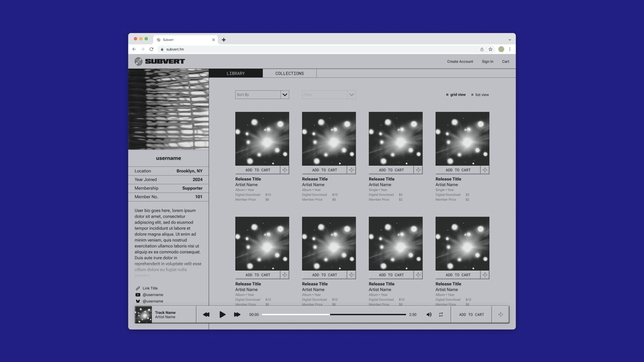
Task: Switch to grid view
Action: [x=456, y=95]
